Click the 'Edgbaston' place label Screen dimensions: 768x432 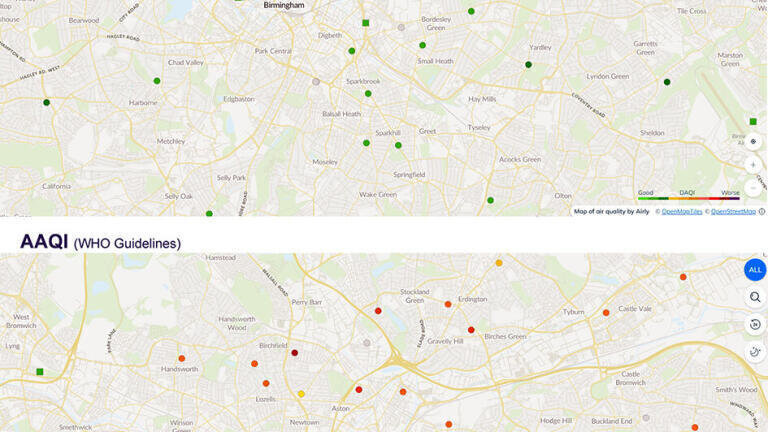[239, 99]
